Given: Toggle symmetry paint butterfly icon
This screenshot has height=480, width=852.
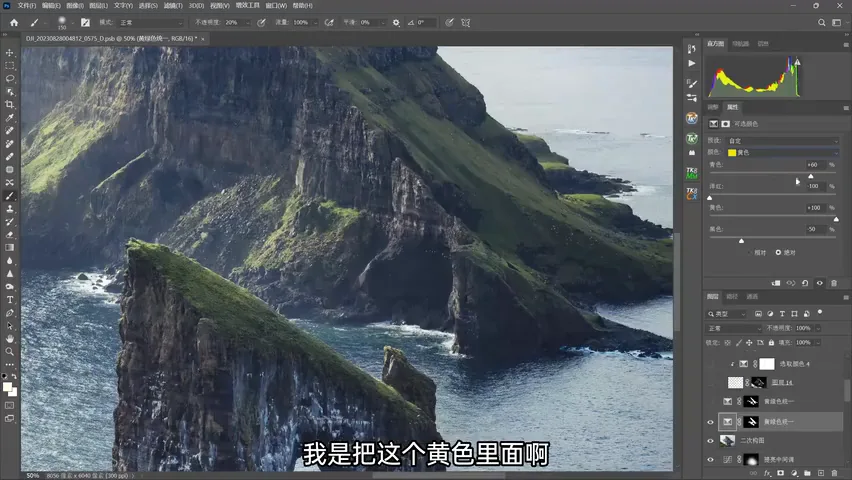Looking at the screenshot, I should pos(466,22).
